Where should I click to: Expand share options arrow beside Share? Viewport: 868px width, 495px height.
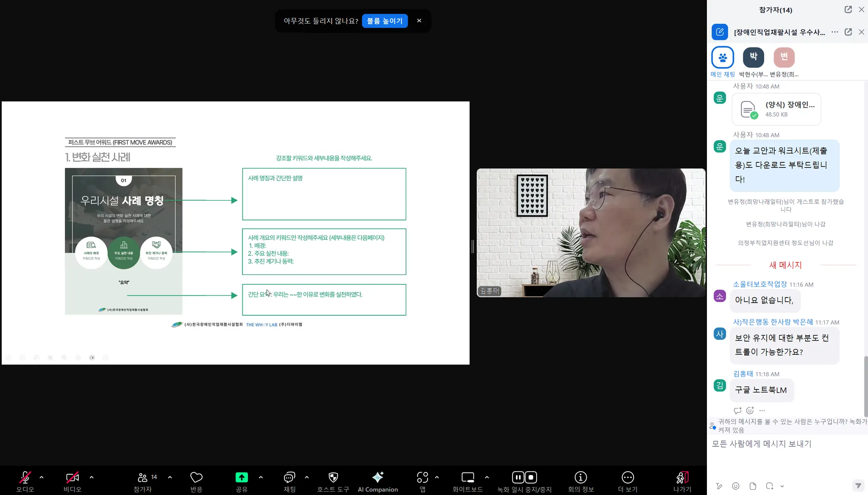261,477
